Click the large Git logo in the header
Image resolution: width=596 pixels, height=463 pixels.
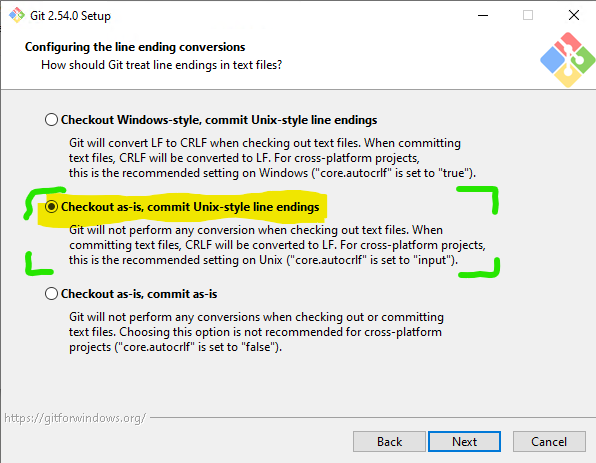pos(567,60)
